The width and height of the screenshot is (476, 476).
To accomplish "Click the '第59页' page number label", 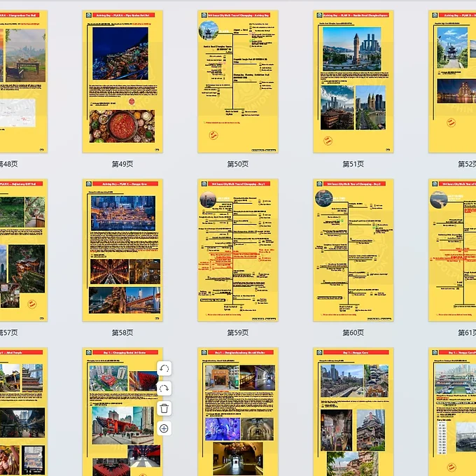I will pyautogui.click(x=238, y=332).
